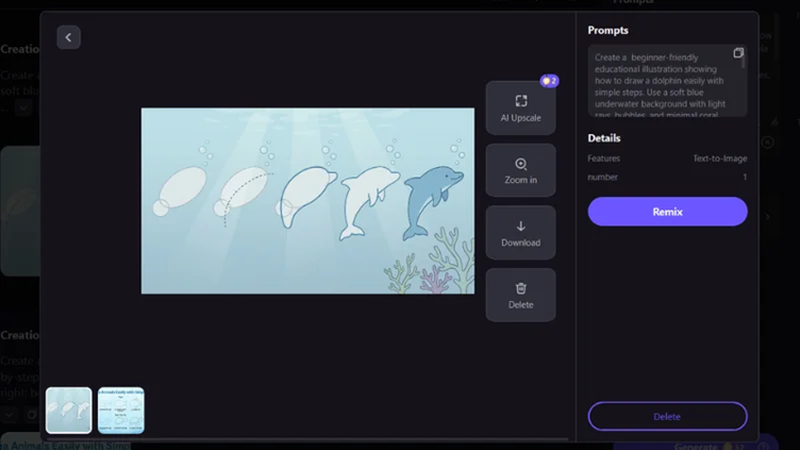Click the Prompts box scrollbar
The width and height of the screenshot is (800, 450).
pyautogui.click(x=744, y=59)
